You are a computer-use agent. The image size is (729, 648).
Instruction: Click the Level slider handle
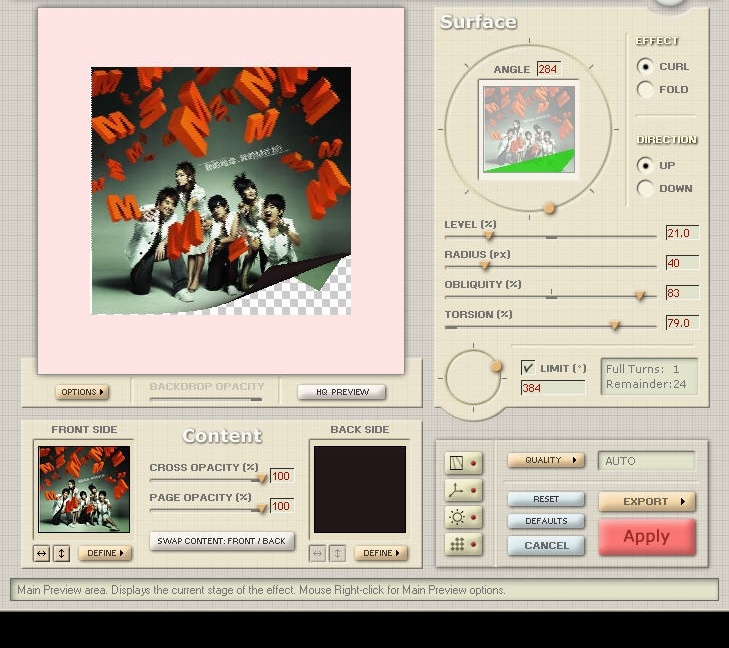489,236
